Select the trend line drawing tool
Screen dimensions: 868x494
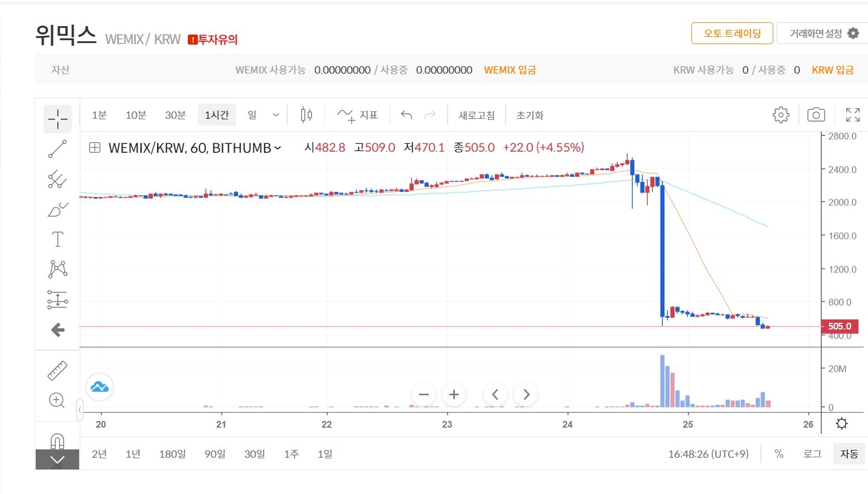tap(57, 149)
